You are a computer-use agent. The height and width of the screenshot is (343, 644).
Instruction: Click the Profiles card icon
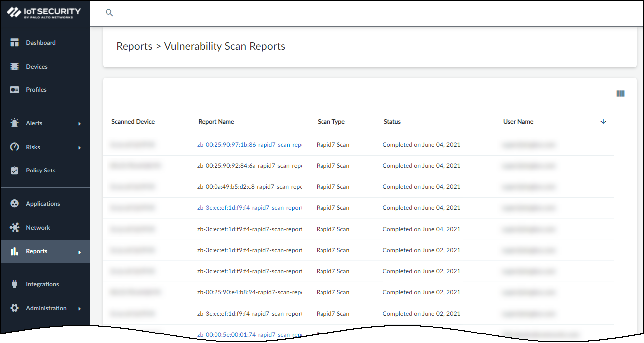[15, 90]
